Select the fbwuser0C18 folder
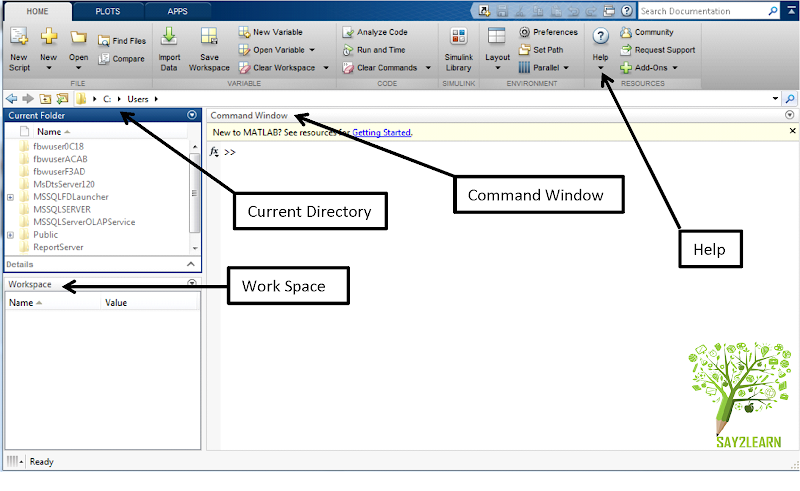The height and width of the screenshot is (491, 800). click(x=58, y=146)
